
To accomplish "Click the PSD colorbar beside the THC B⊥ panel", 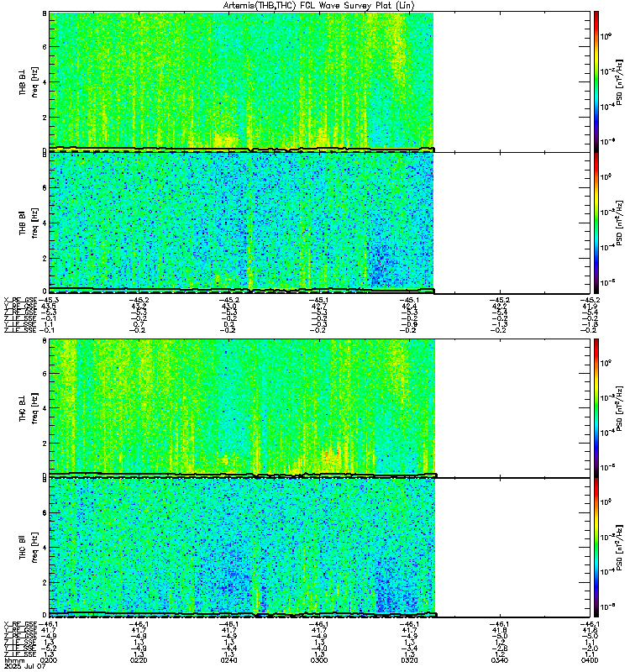I will click(x=596, y=407).
